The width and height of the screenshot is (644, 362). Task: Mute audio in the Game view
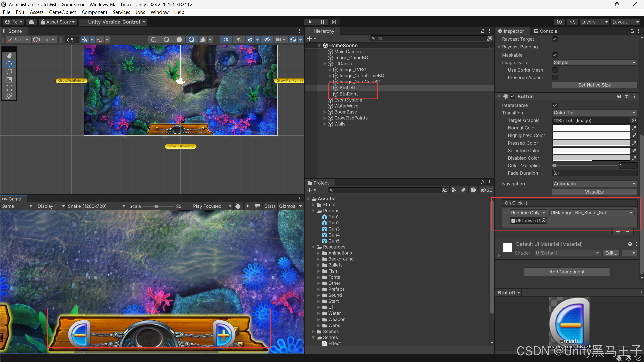(x=248, y=206)
